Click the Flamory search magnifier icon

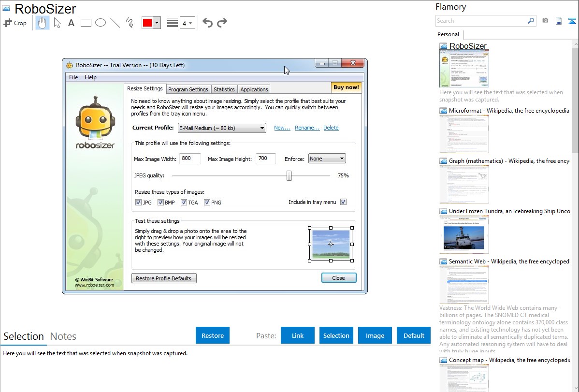[x=531, y=21]
